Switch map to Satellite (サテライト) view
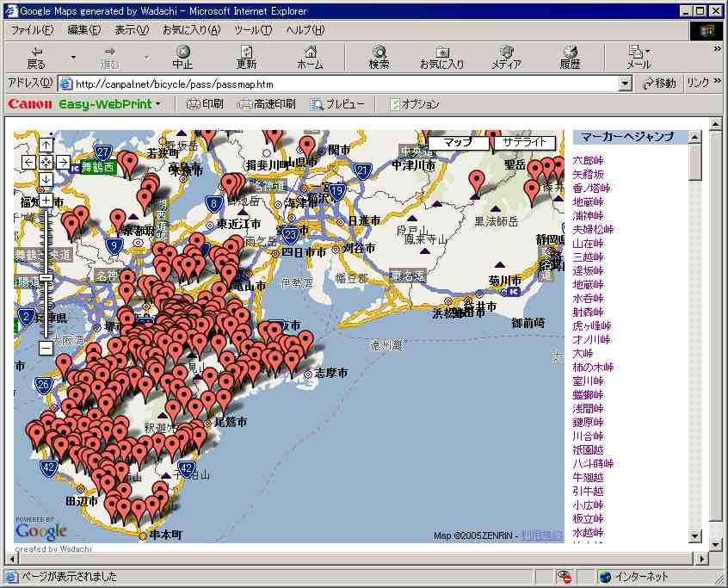 tap(523, 142)
